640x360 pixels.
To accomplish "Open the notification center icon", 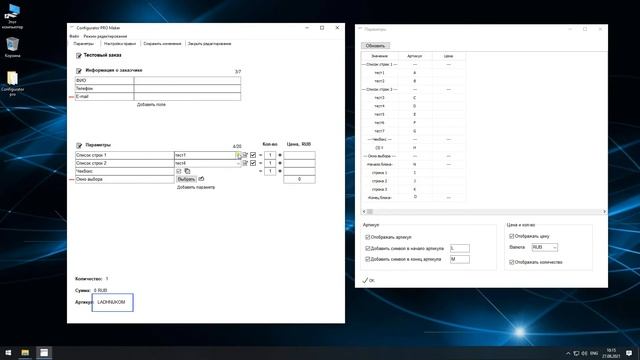I will [629, 353].
